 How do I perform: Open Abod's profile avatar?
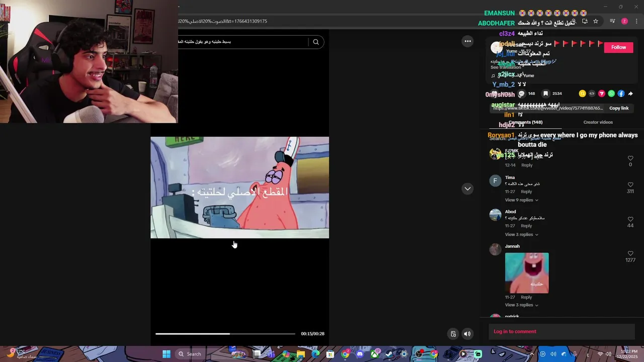point(495,215)
